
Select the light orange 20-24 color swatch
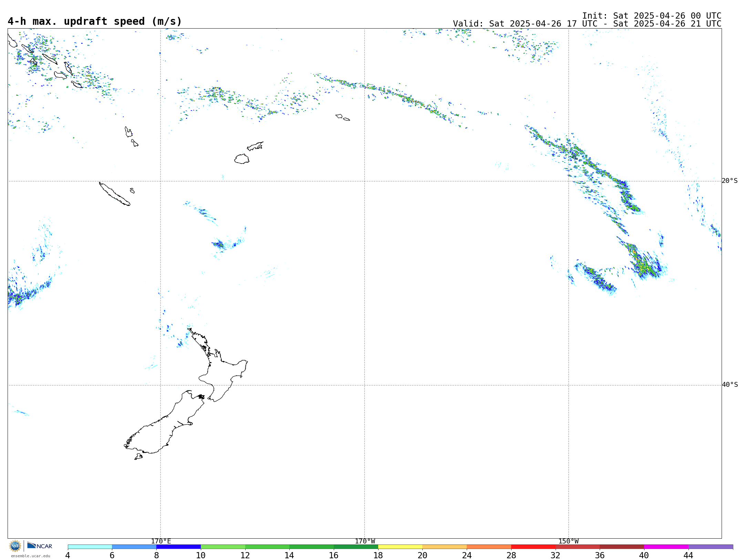pos(445,547)
